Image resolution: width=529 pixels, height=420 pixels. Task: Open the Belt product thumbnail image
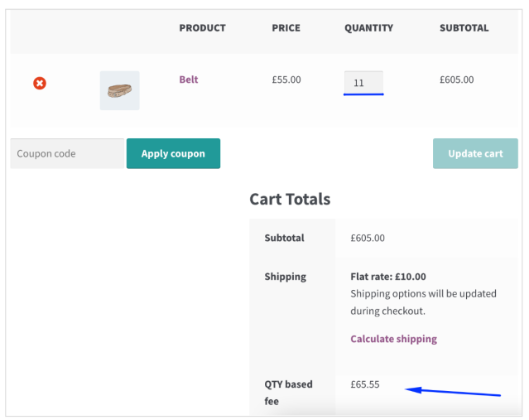119,90
